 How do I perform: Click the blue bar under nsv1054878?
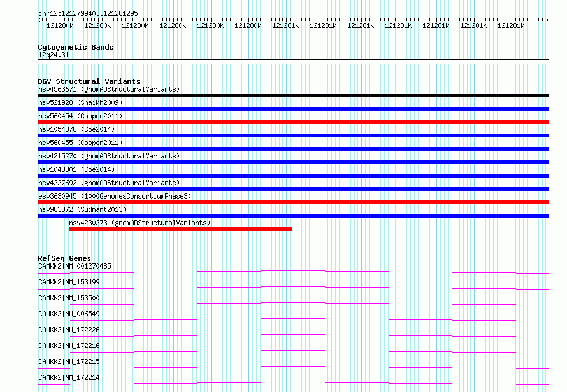[x=293, y=136]
